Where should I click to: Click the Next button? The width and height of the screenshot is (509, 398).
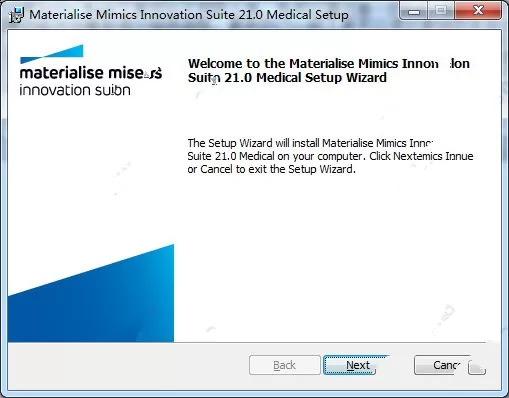(357, 365)
